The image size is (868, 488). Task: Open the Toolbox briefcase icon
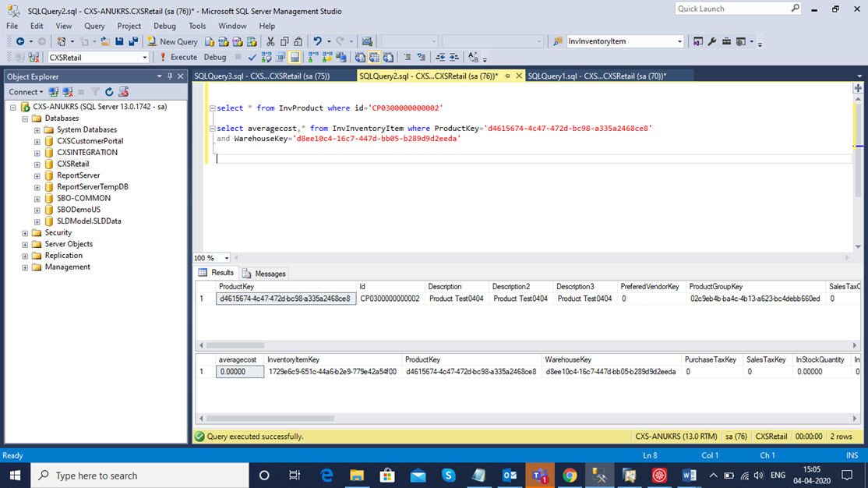(x=726, y=41)
